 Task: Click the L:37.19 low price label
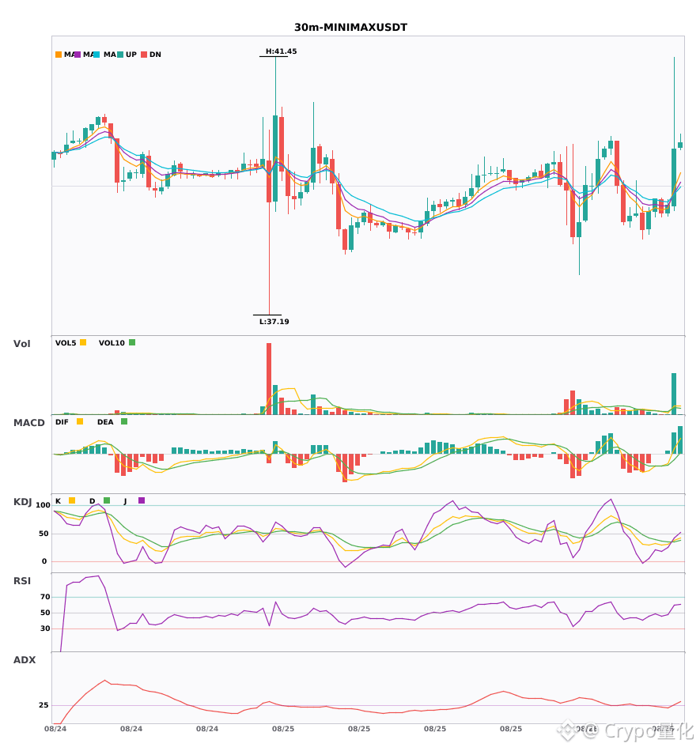pos(274,322)
